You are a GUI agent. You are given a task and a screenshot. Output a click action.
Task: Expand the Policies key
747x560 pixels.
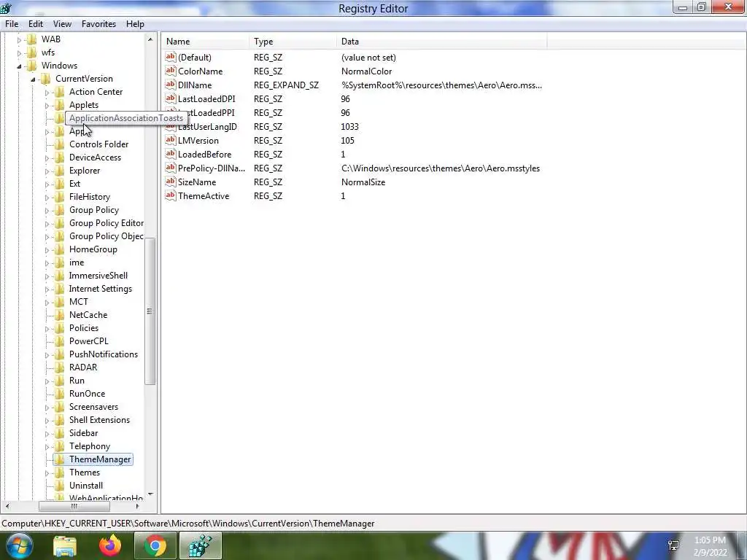tap(47, 329)
